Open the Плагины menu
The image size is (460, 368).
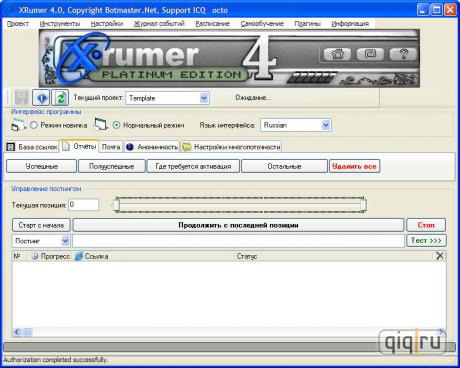[x=307, y=24]
